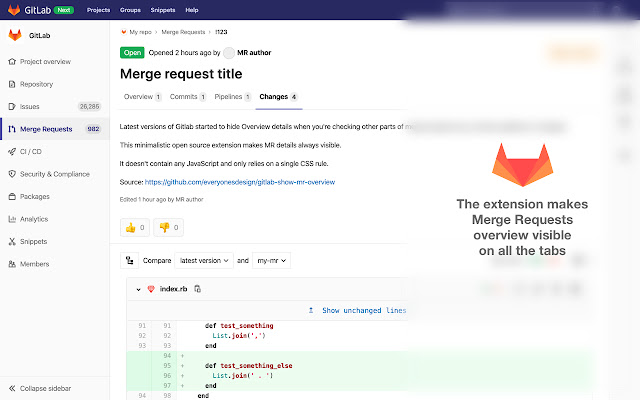Open the Repository sidebar item
640x400 pixels.
pyautogui.click(x=36, y=84)
